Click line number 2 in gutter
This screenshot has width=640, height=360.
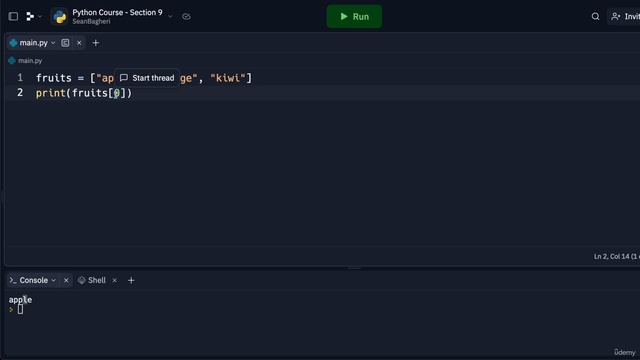tap(20, 93)
